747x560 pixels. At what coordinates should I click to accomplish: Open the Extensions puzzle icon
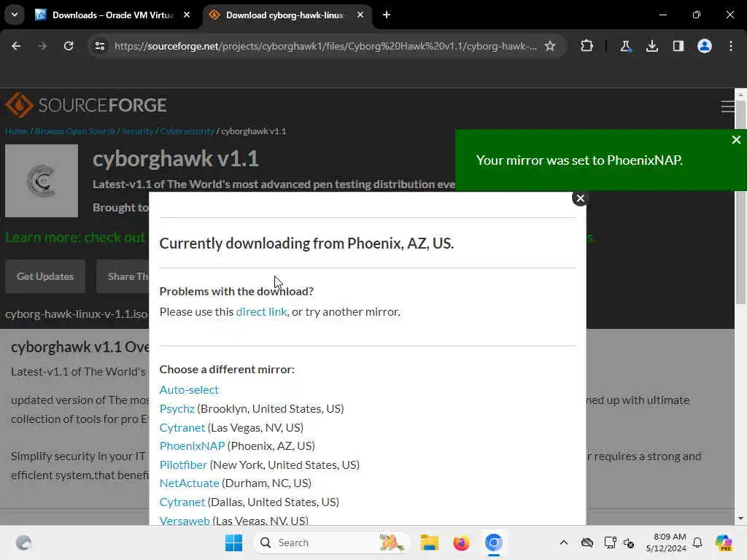click(x=587, y=46)
